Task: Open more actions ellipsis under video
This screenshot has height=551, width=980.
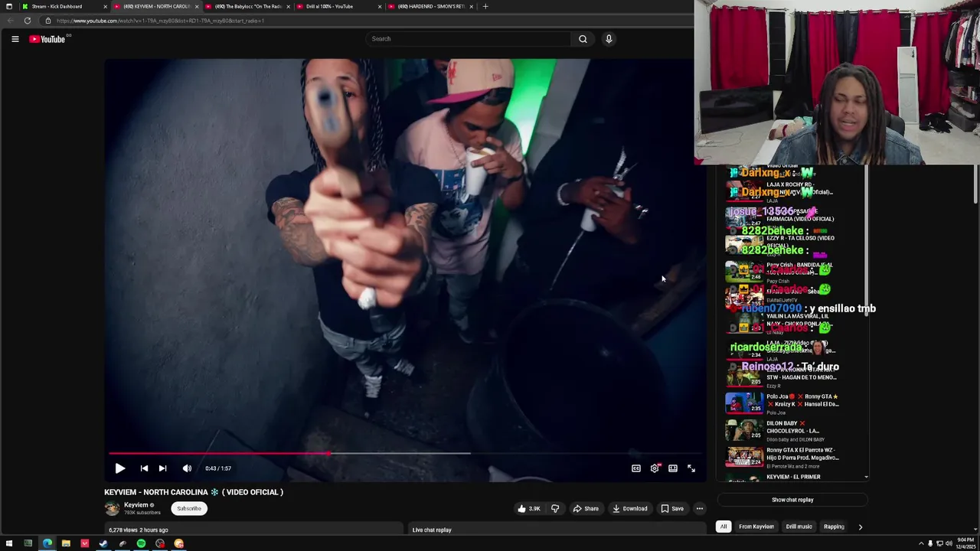Action: tap(699, 508)
